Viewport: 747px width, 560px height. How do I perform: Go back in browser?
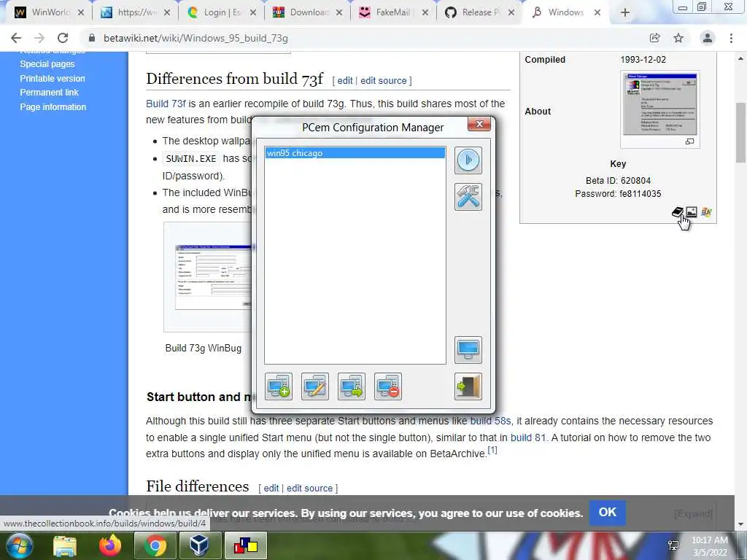coord(16,38)
